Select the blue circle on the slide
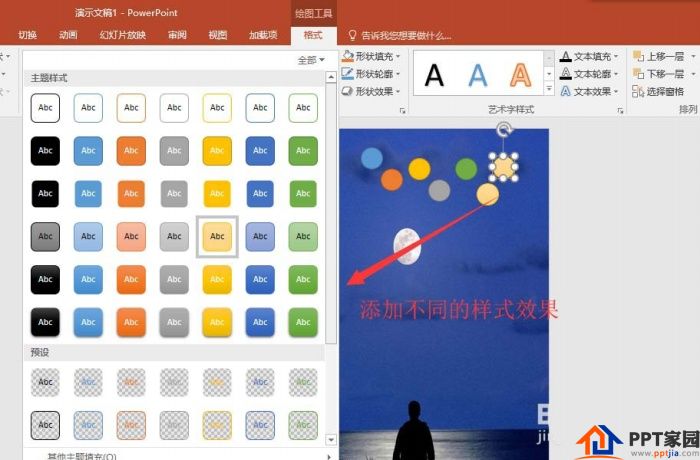 [372, 159]
